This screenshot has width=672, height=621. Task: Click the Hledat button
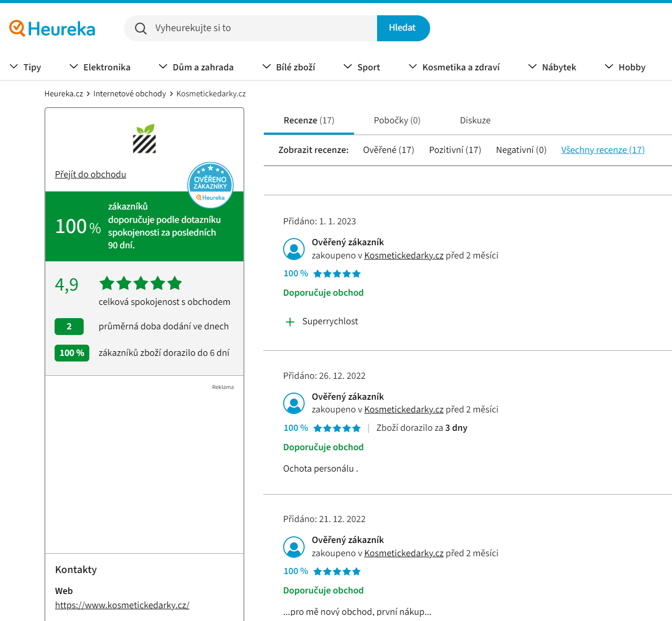403,28
